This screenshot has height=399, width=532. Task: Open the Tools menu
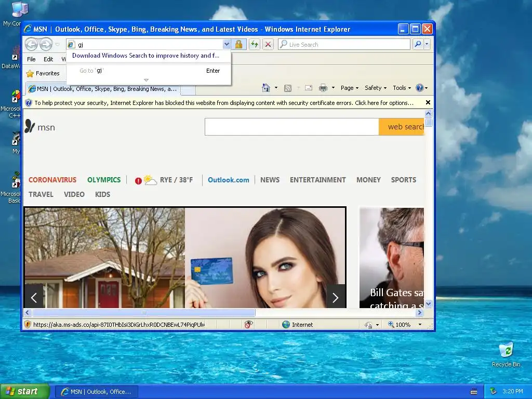[402, 88]
